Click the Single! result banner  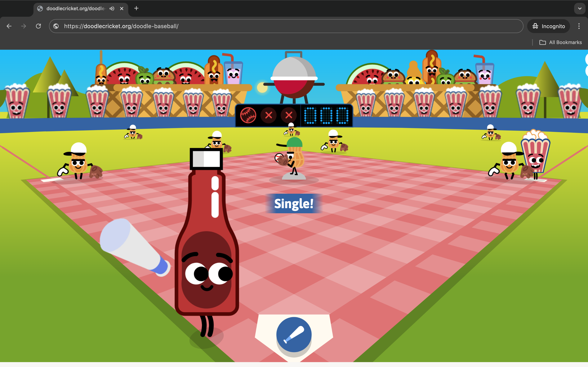click(294, 204)
